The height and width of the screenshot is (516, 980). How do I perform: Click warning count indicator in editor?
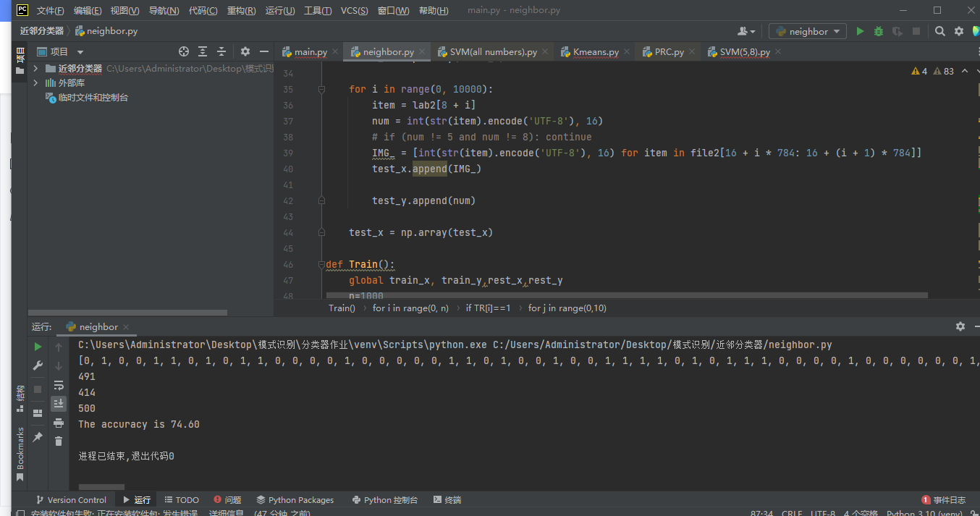tap(919, 71)
